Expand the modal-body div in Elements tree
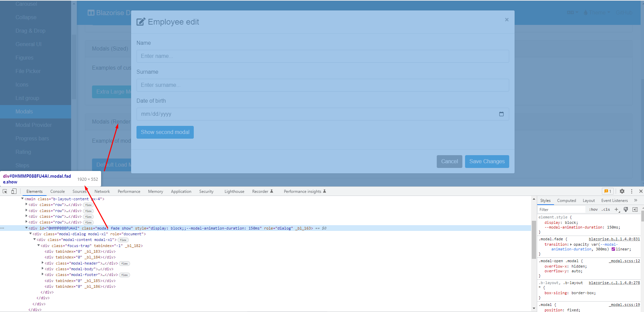Screen dimensions: 644x312 coord(42,269)
